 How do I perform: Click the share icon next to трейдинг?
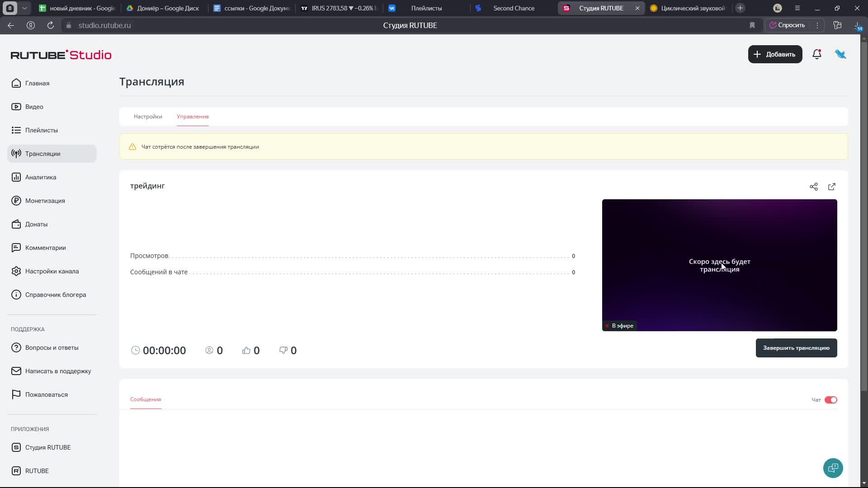pyautogui.click(x=814, y=187)
